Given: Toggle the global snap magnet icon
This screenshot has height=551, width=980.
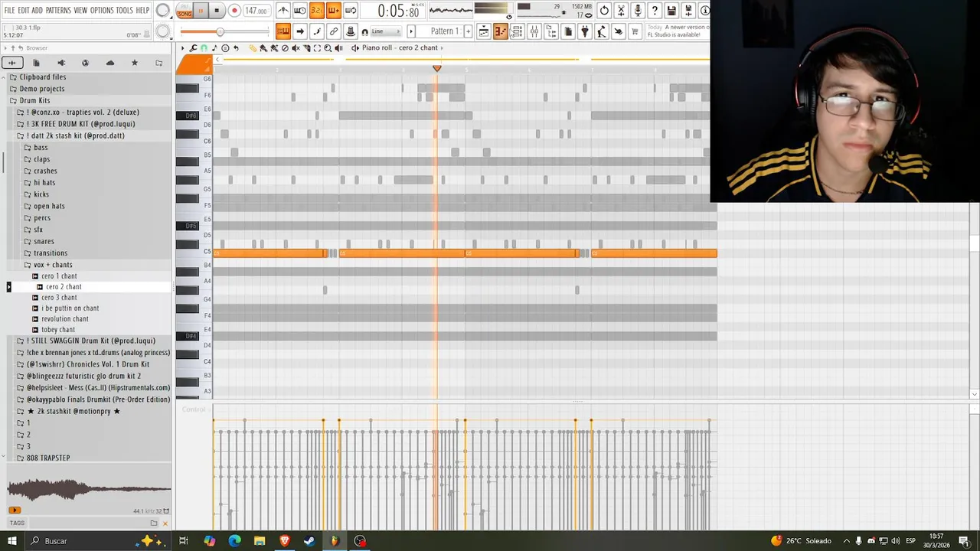Looking at the screenshot, I should click(x=364, y=31).
